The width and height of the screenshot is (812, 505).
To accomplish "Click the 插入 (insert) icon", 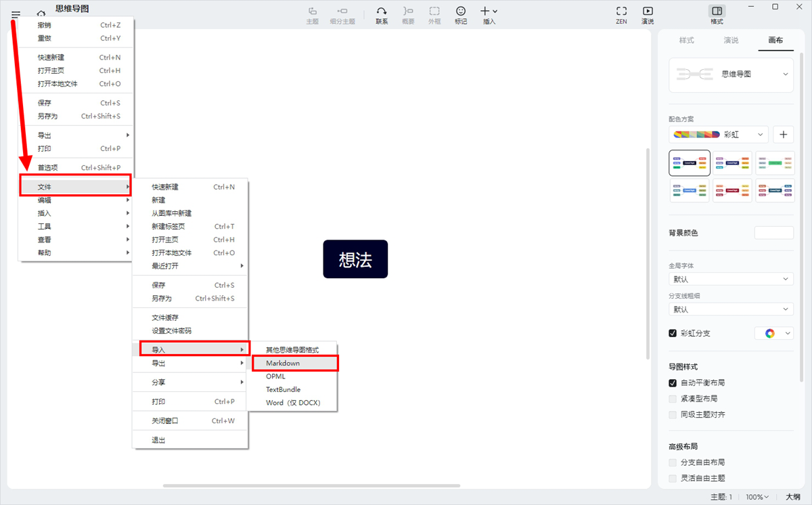I will coord(487,11).
